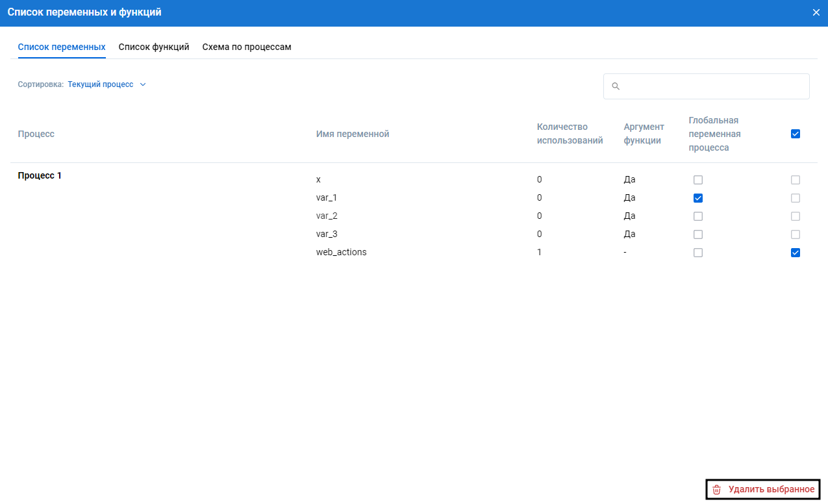Image resolution: width=828 pixels, height=504 pixels.
Task: Open the Схема по процессам tab
Action: pos(246,47)
